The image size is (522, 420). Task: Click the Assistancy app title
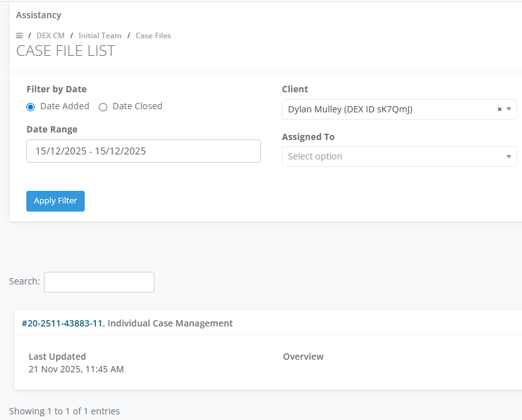39,14
